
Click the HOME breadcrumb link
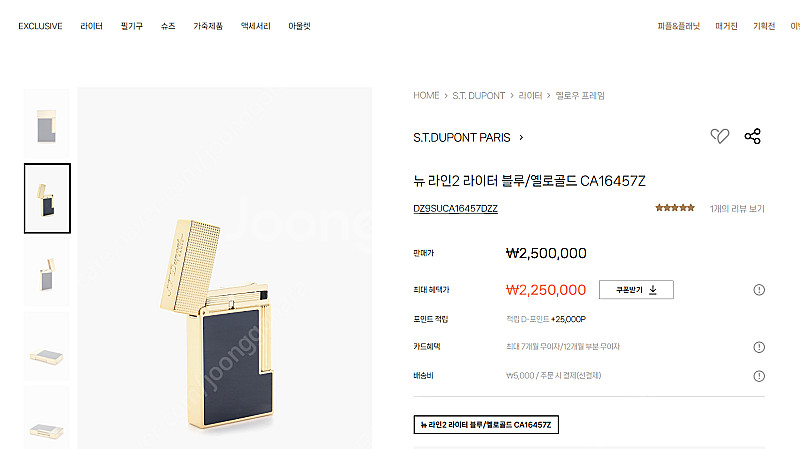(426, 95)
